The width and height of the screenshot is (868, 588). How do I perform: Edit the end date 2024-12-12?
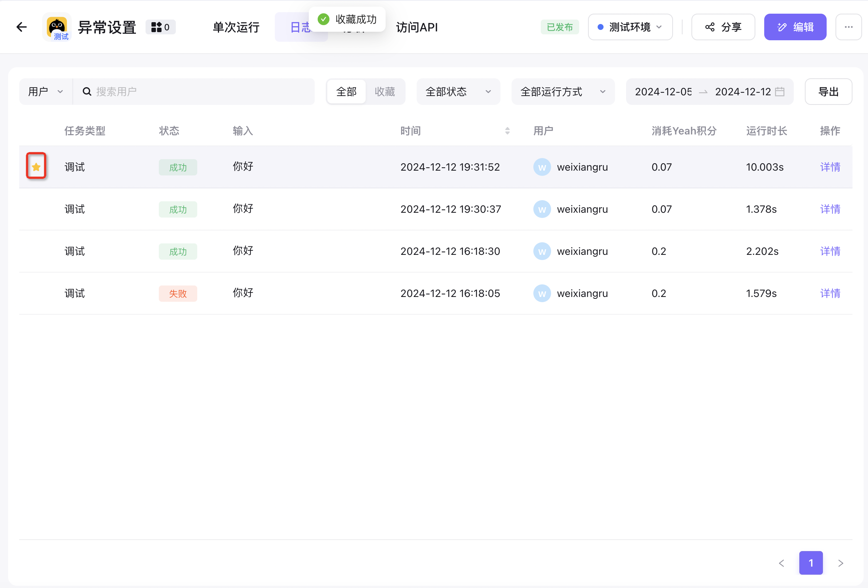click(743, 92)
